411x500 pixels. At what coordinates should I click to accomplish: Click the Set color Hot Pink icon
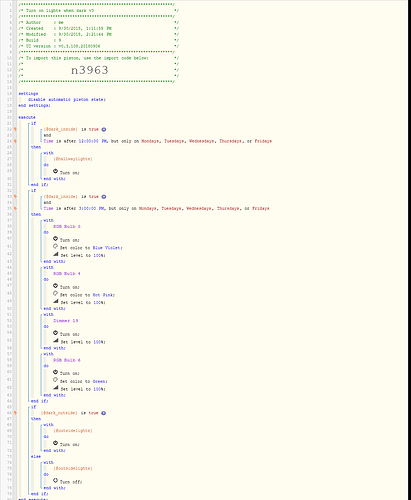point(55,293)
